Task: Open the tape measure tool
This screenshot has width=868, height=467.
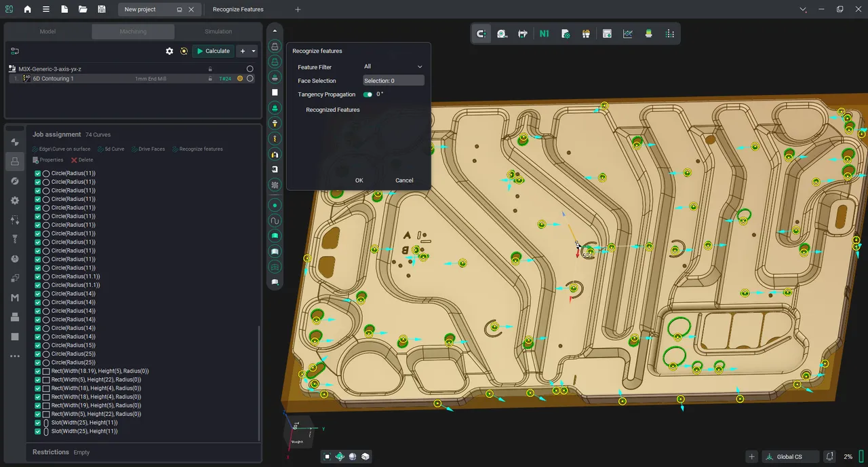Action: tap(502, 33)
